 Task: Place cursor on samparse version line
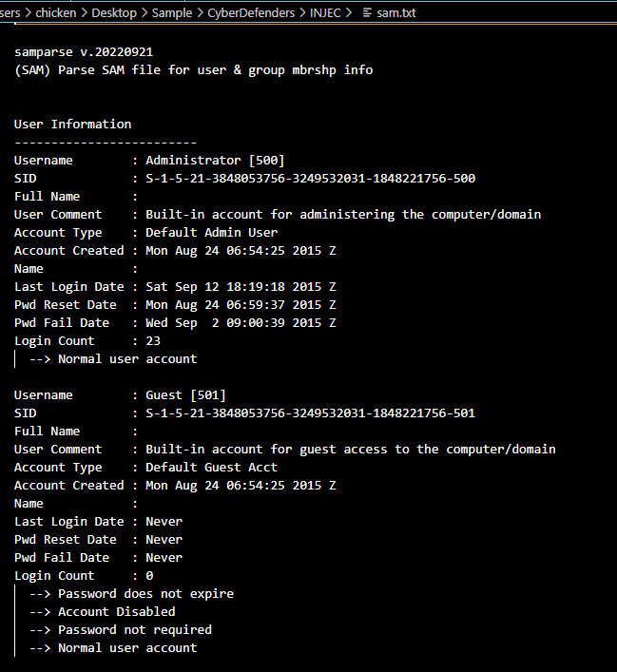click(x=84, y=51)
